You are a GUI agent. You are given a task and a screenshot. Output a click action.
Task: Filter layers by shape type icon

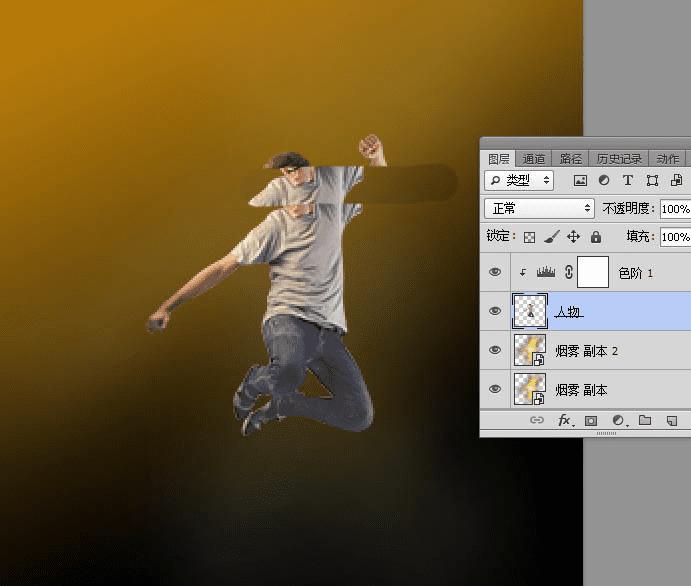pyautogui.click(x=652, y=181)
